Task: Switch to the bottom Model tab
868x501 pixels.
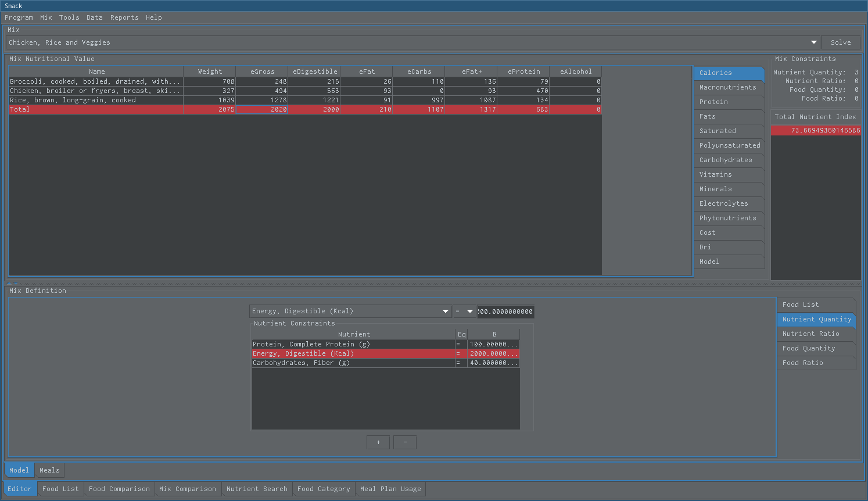Action: [x=19, y=470]
